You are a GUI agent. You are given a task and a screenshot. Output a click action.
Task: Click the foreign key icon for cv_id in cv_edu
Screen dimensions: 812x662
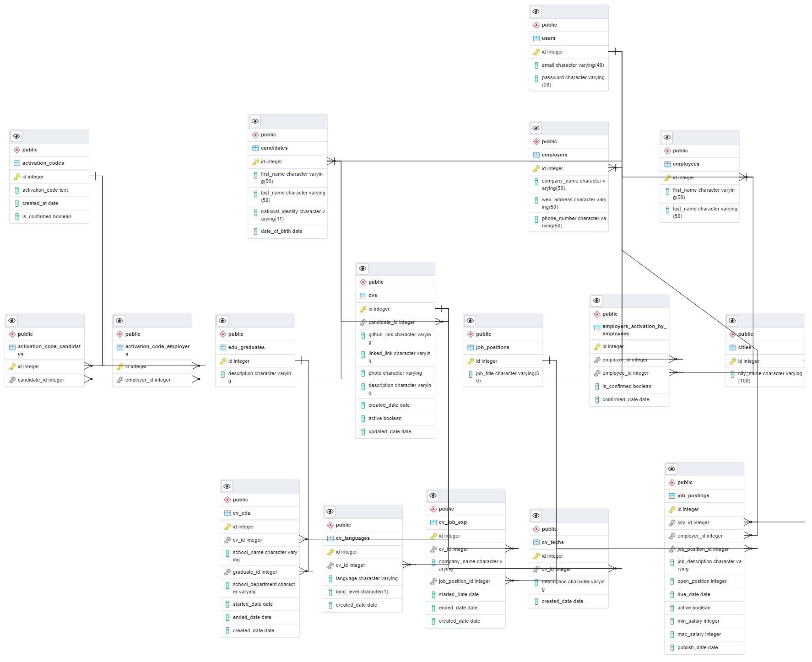228,540
